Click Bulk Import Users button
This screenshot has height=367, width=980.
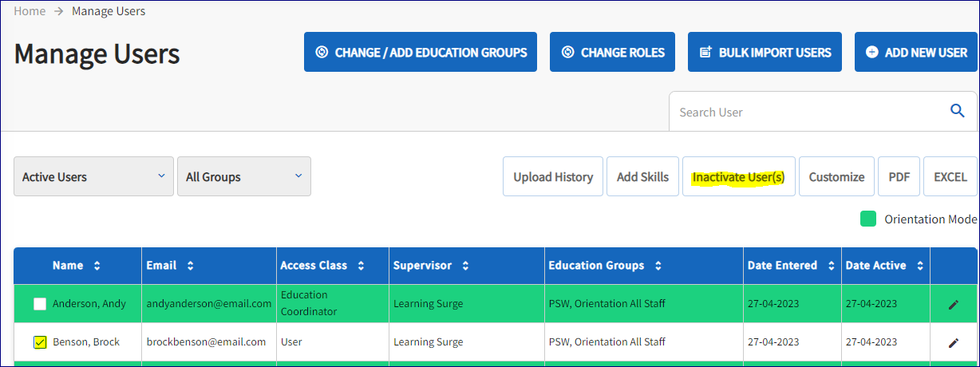765,52
